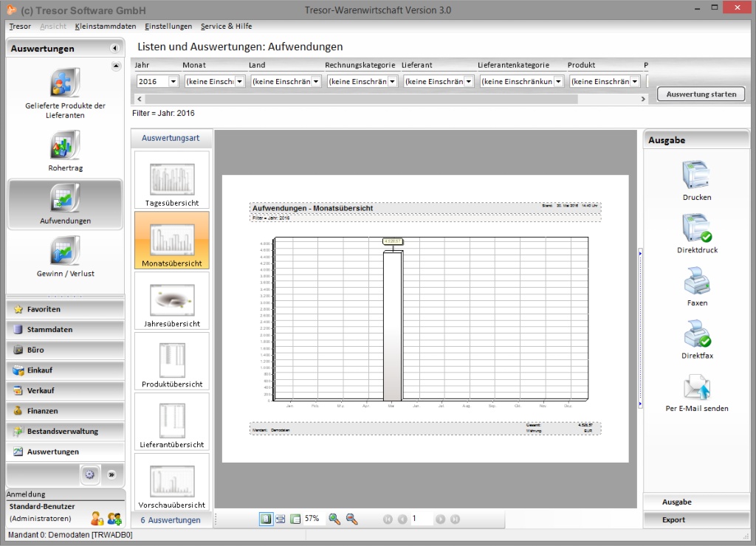Open the Rohertrag report icon

point(65,145)
